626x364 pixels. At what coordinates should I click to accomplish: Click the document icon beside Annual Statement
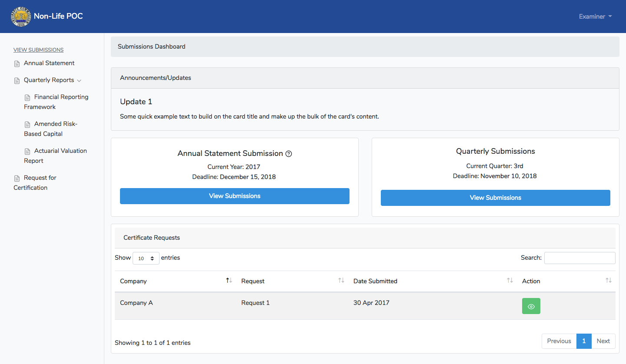(x=17, y=64)
